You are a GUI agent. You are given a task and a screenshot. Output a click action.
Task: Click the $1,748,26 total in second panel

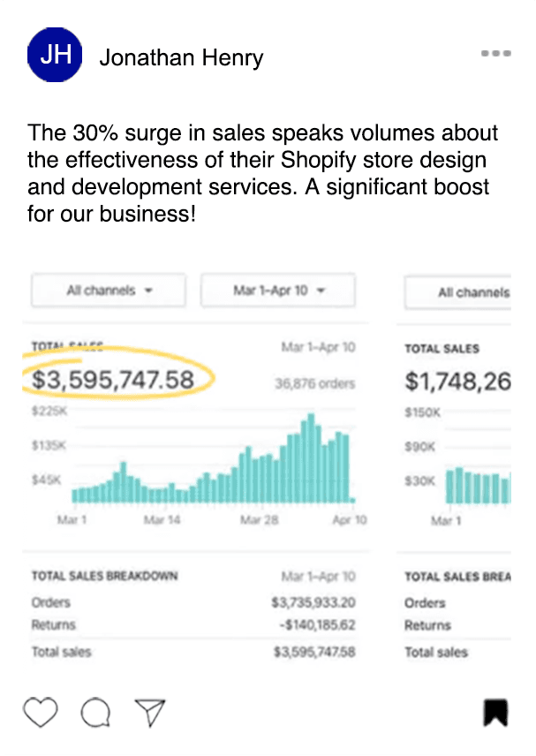coord(457,381)
